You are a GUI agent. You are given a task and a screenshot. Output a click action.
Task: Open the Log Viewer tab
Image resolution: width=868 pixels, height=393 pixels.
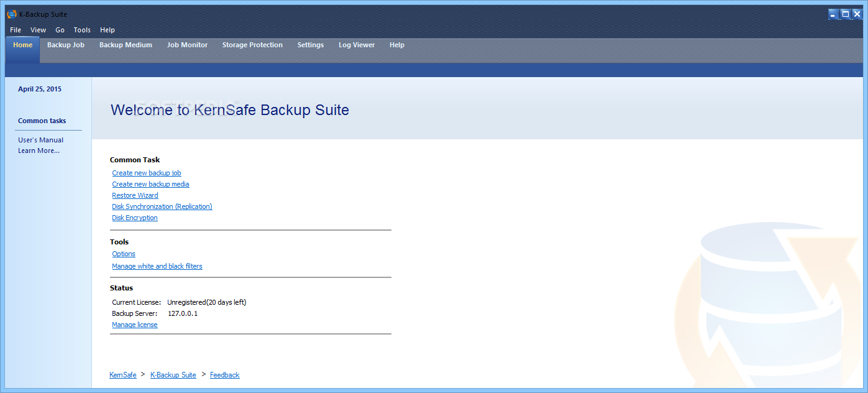tap(357, 45)
